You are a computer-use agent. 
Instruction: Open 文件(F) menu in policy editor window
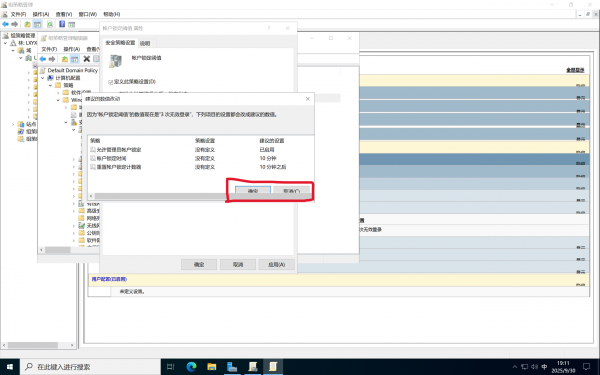click(x=49, y=49)
